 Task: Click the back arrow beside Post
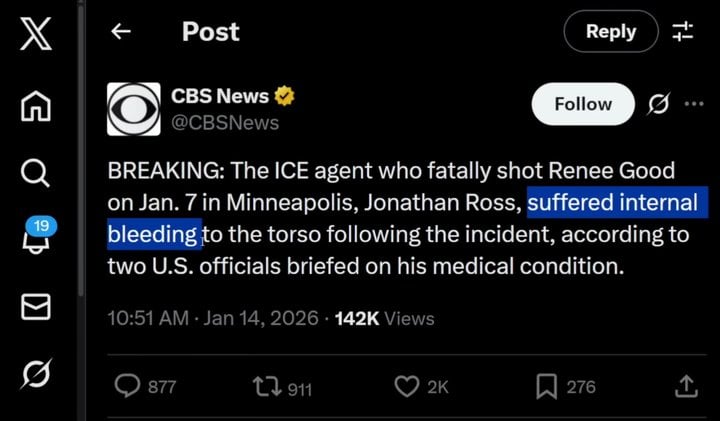[x=121, y=32]
